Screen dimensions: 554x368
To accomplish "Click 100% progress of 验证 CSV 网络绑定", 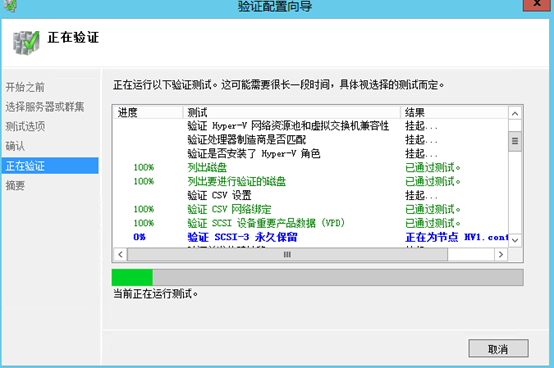I will coord(144,209).
